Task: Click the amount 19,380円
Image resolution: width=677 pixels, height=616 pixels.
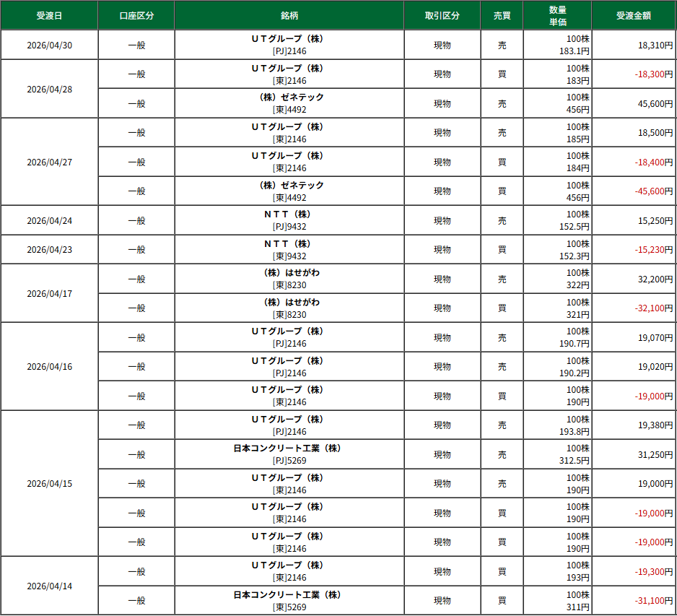Action: pyautogui.click(x=655, y=425)
